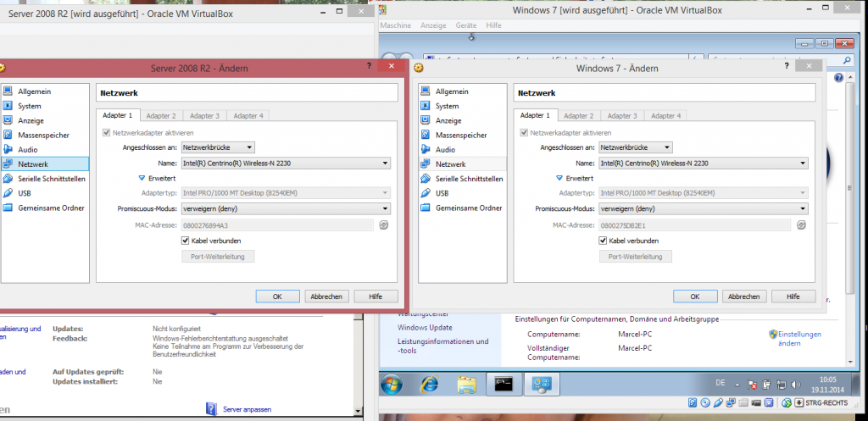Switch to command prompt on Windows 7 taskbar

pyautogui.click(x=504, y=385)
